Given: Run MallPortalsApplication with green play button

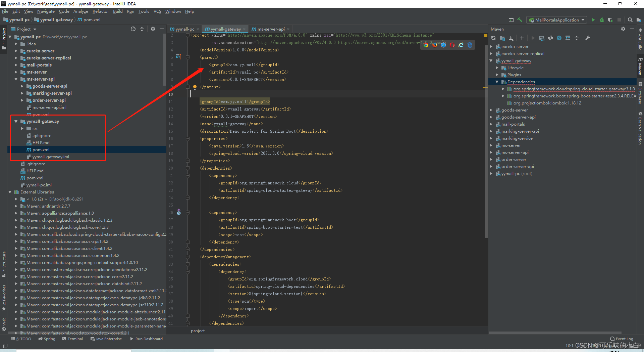Looking at the screenshot, I should (x=593, y=20).
